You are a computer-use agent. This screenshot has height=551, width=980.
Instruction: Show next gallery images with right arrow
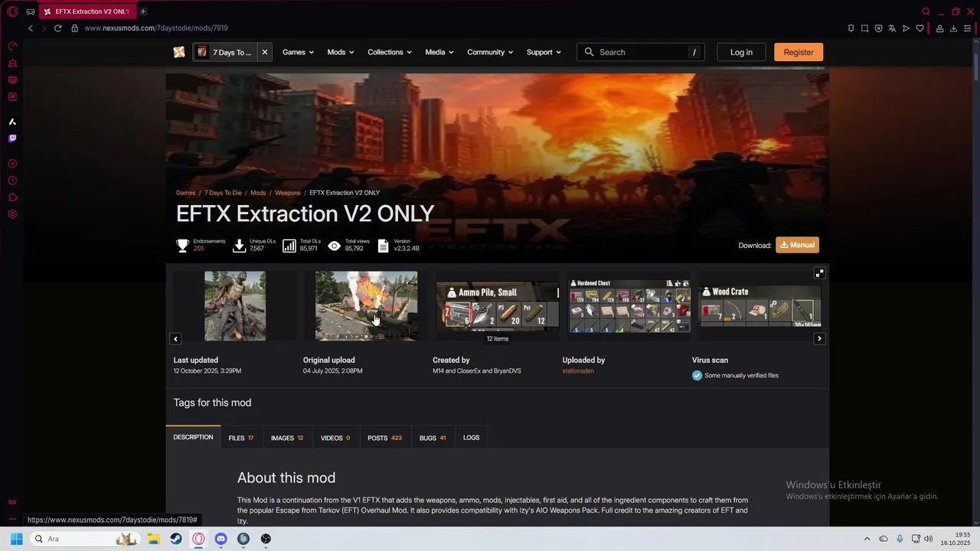(x=819, y=338)
